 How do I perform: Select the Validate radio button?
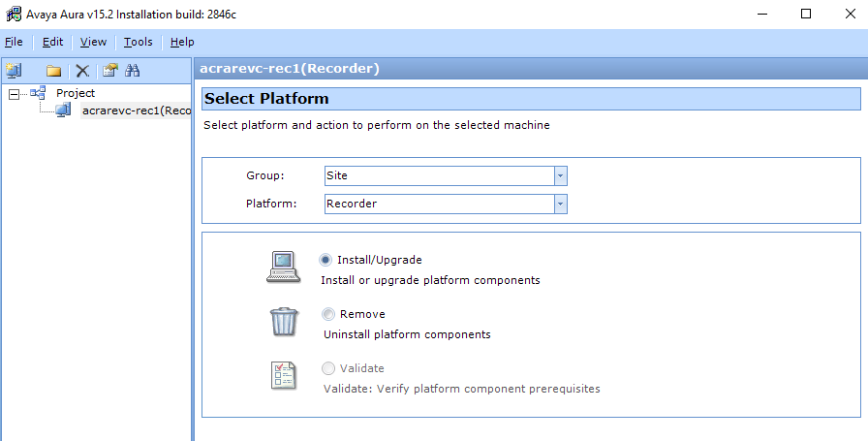[328, 368]
